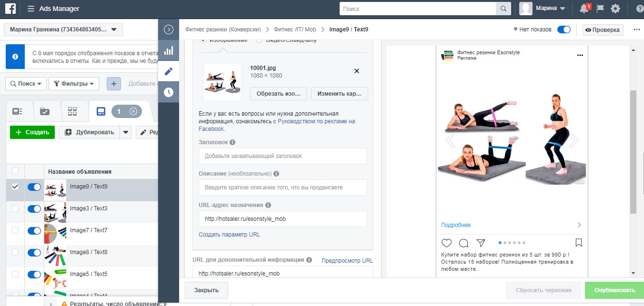The height and width of the screenshot is (306, 644).
Task: Click the preview pane vertical scrollbar
Action: point(633,152)
